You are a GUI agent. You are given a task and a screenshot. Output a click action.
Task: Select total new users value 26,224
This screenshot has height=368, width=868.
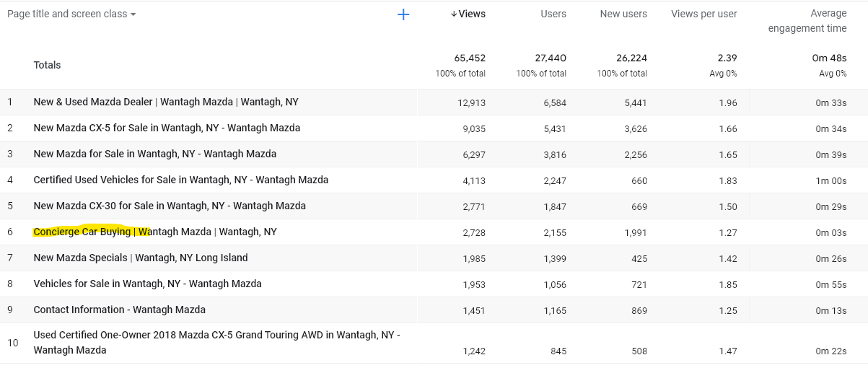pyautogui.click(x=631, y=58)
